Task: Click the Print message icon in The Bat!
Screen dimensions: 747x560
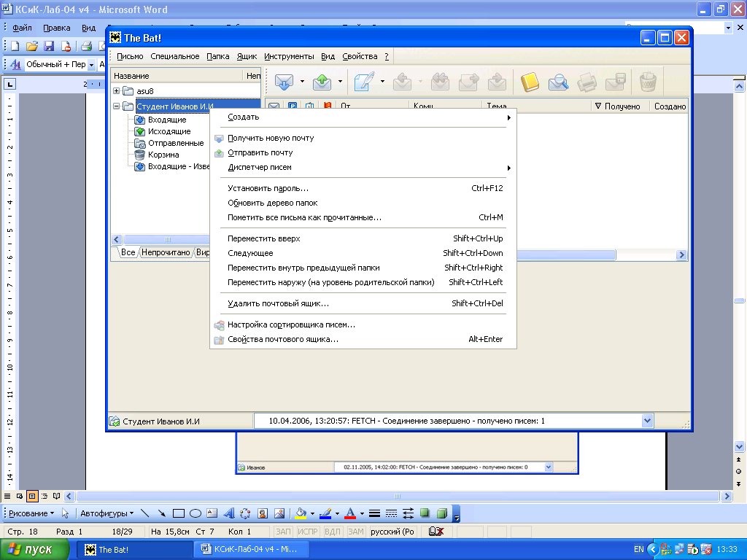Action: [587, 82]
